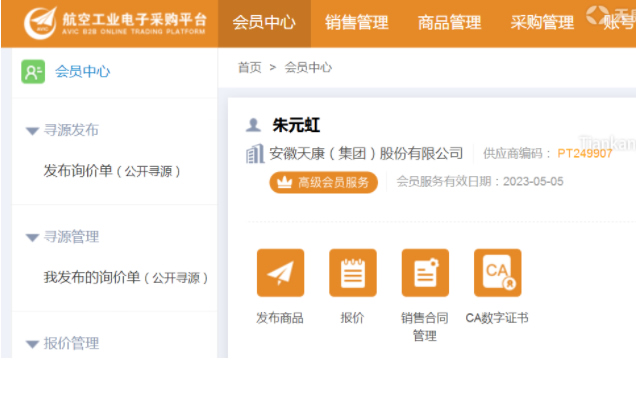Image resolution: width=636 pixels, height=395 pixels.
Task: Open 发布询价单（公开寻源）link
Action: pyautogui.click(x=112, y=171)
